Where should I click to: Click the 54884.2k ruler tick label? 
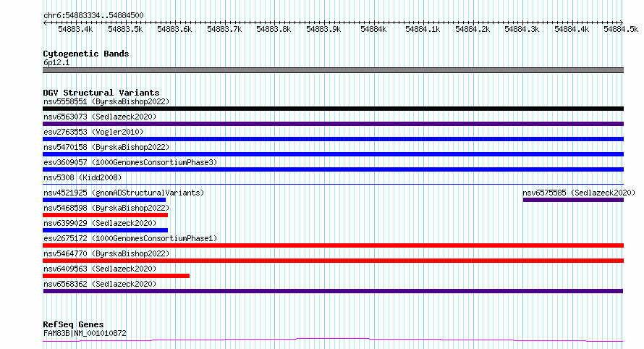pos(473,30)
